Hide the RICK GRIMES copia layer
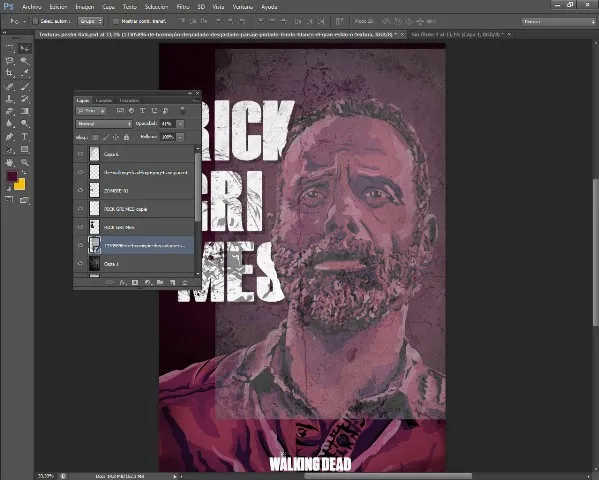Viewport: 599px width, 480px height. [x=81, y=209]
